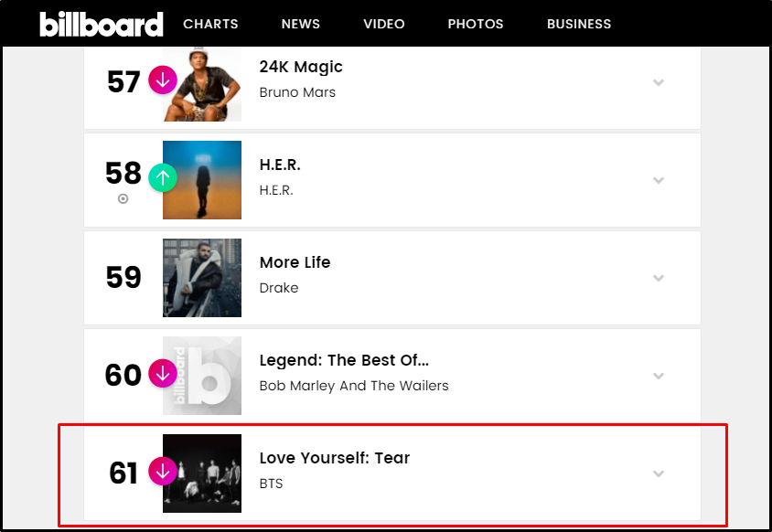Open the 24K Magic album cover thumbnail
Image resolution: width=772 pixels, height=532 pixels.
(203, 84)
